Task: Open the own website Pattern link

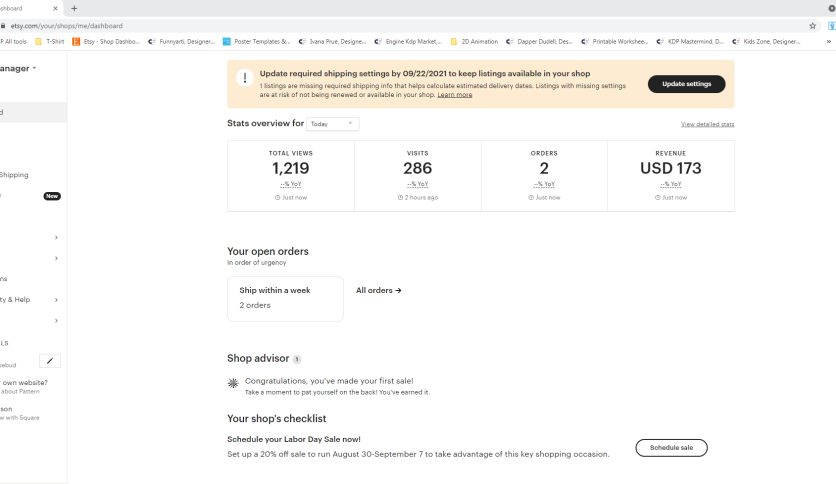Action: [24, 386]
